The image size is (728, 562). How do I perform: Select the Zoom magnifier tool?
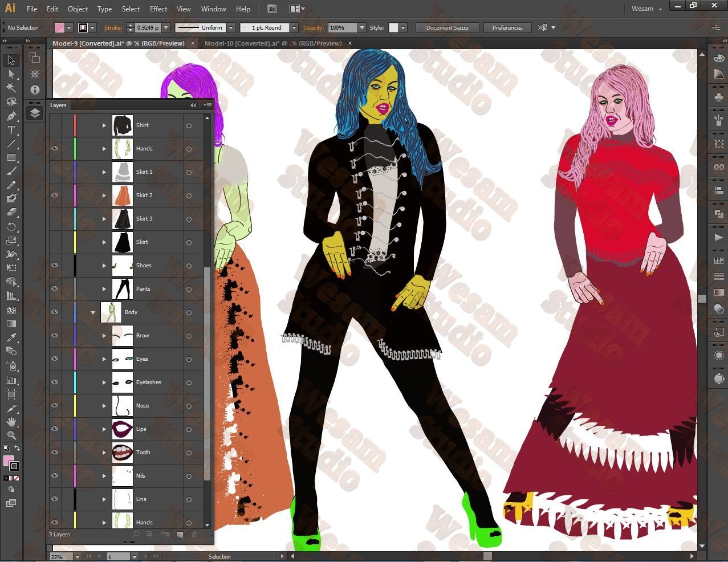[11, 435]
